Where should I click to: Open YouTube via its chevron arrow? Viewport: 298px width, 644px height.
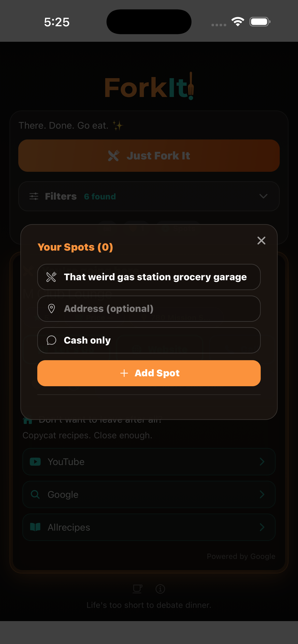(x=262, y=462)
